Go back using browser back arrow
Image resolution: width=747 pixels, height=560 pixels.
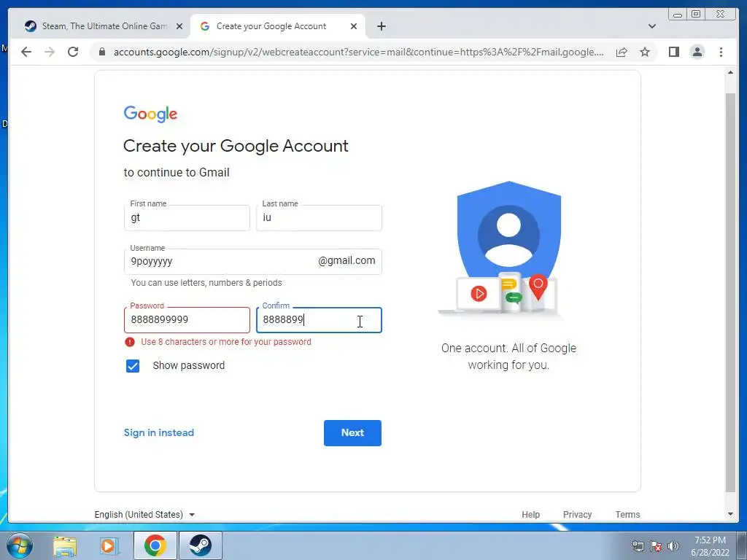(x=26, y=52)
